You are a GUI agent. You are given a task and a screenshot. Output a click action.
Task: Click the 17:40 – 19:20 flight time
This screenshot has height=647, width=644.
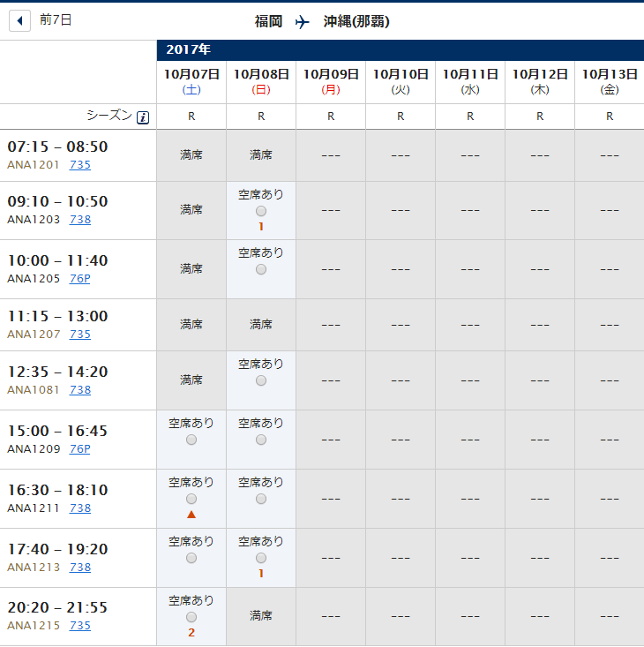click(x=57, y=550)
